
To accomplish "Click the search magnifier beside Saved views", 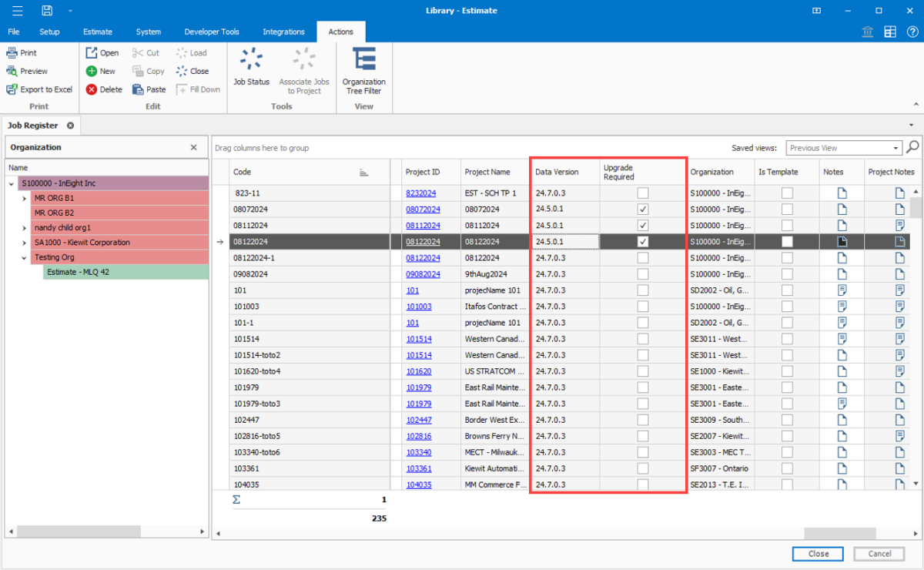I will coord(912,147).
